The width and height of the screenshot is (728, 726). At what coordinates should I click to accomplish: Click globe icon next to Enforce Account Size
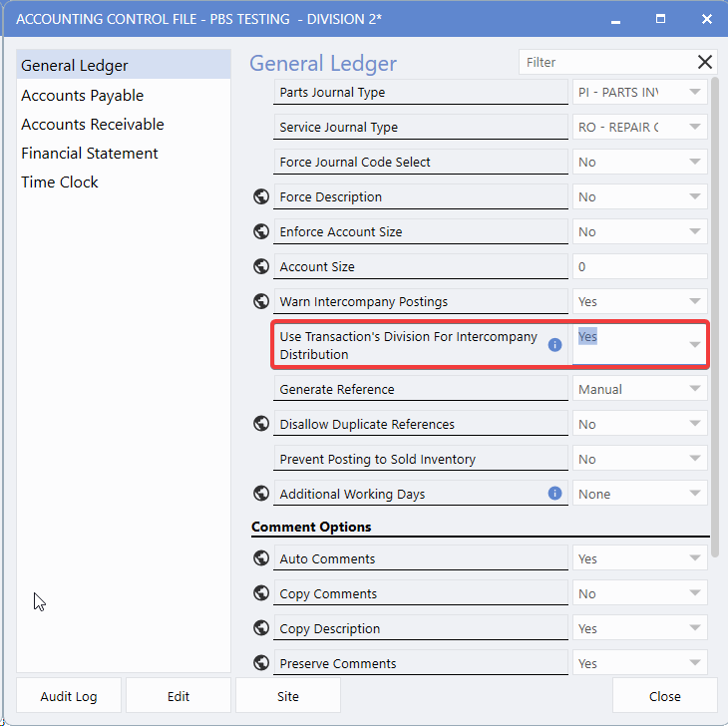pos(261,232)
